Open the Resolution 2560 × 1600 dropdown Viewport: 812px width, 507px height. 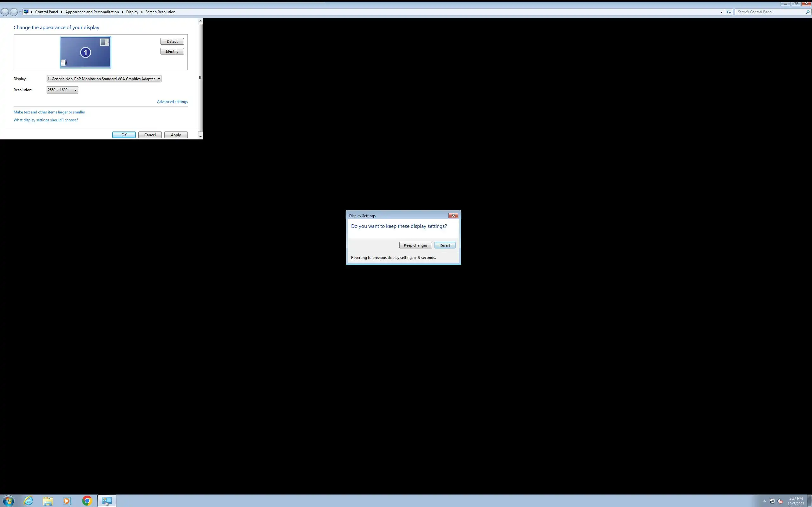(62, 90)
